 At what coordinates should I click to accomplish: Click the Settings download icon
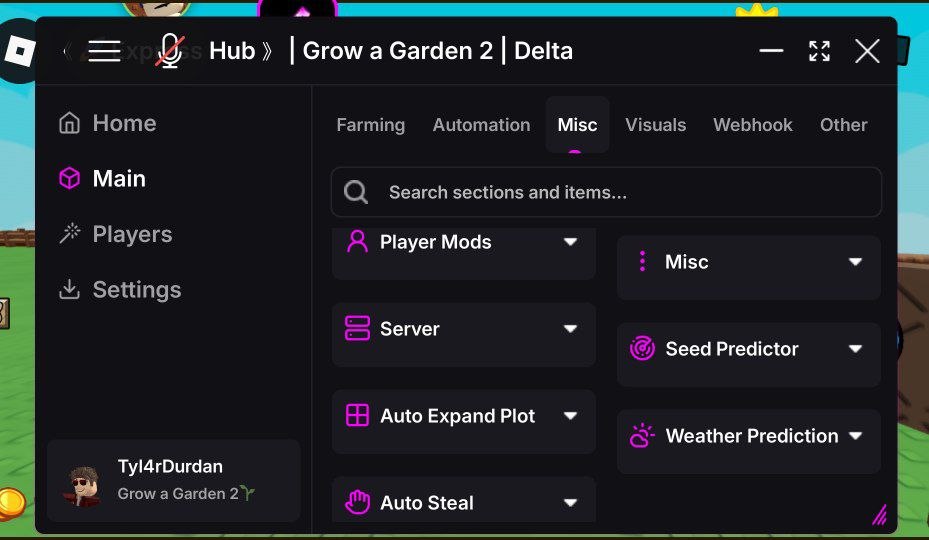point(69,289)
